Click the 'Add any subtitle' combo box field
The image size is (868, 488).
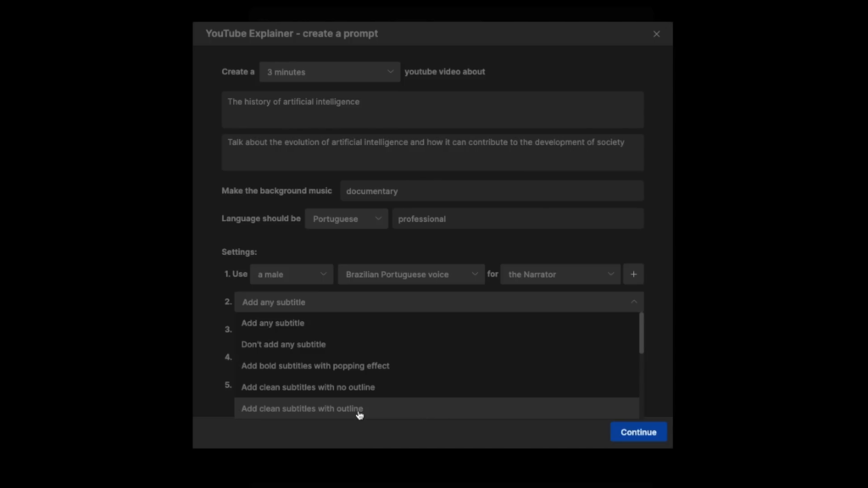(432, 302)
